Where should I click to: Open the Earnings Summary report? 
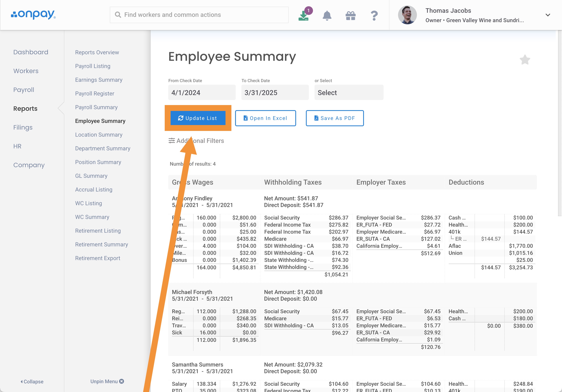tap(99, 80)
